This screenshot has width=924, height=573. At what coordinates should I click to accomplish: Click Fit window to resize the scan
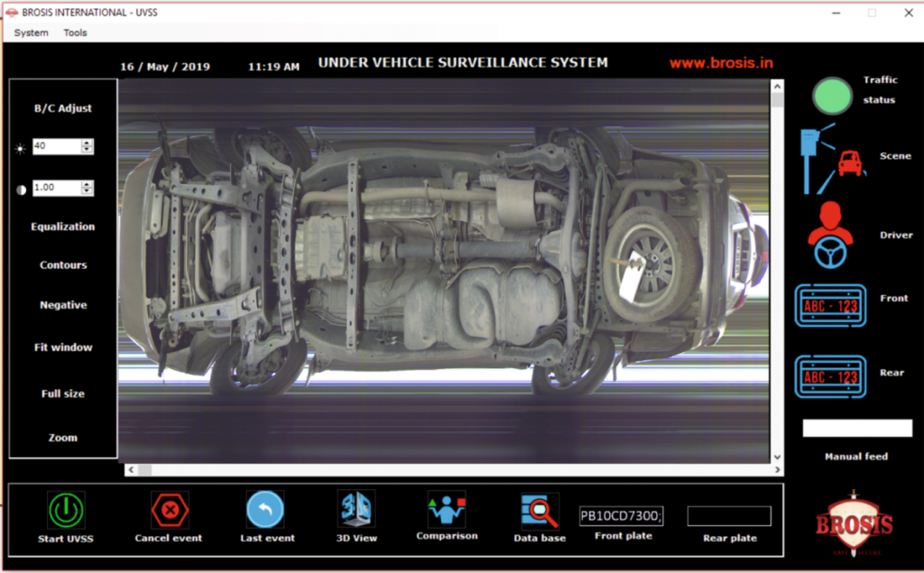63,347
